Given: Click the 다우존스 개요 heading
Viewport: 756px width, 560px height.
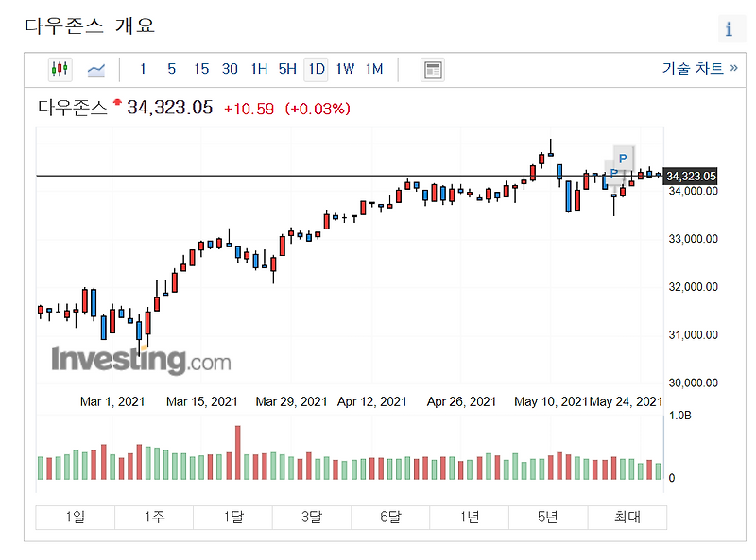Looking at the screenshot, I should (x=90, y=25).
